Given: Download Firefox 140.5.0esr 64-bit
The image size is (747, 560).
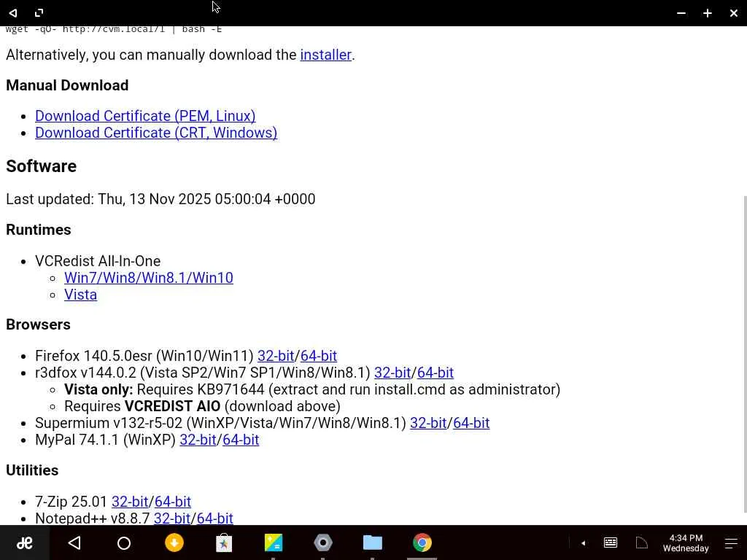Looking at the screenshot, I should pyautogui.click(x=319, y=356).
